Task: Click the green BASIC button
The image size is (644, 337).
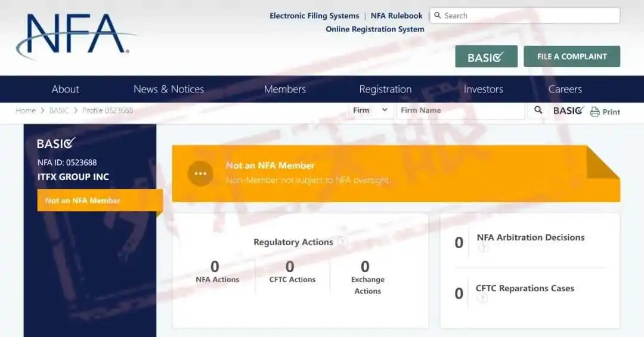Action: 487,56
